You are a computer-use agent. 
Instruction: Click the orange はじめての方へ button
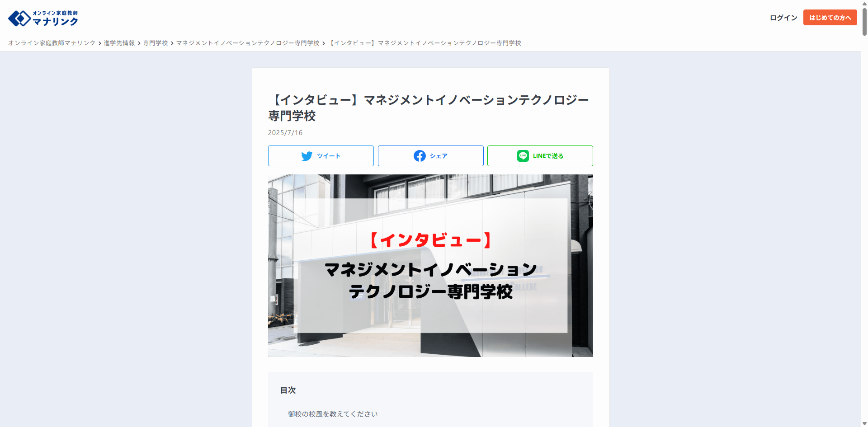[830, 17]
